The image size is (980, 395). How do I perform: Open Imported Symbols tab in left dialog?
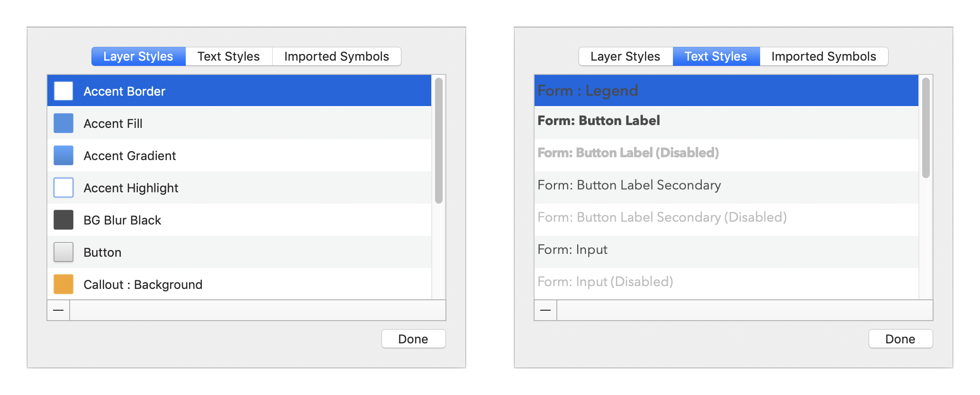click(x=336, y=56)
